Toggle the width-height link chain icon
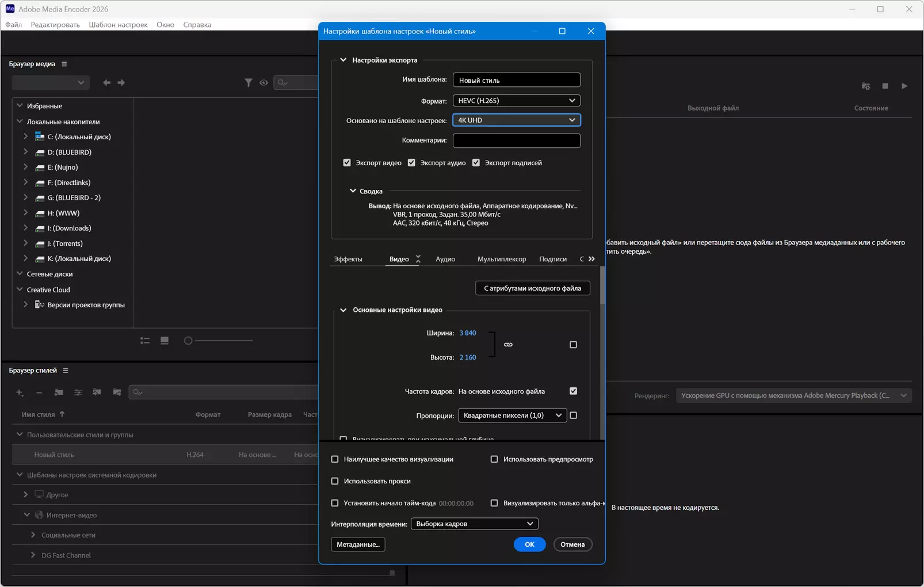This screenshot has width=924, height=587. coord(508,345)
